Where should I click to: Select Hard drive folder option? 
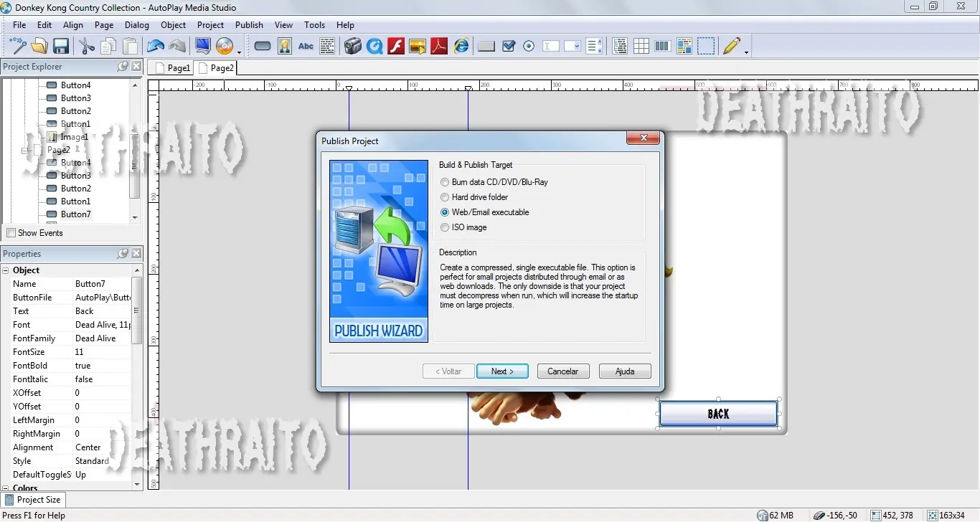tap(445, 197)
